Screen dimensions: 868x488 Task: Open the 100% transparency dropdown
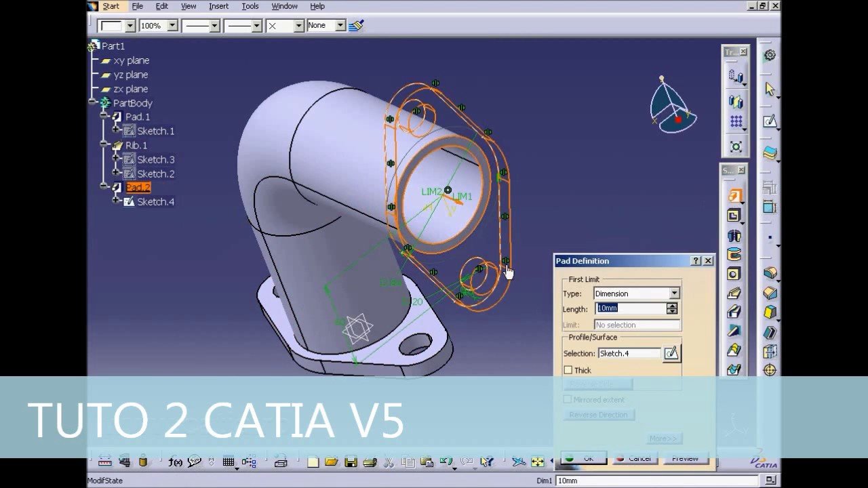click(172, 26)
